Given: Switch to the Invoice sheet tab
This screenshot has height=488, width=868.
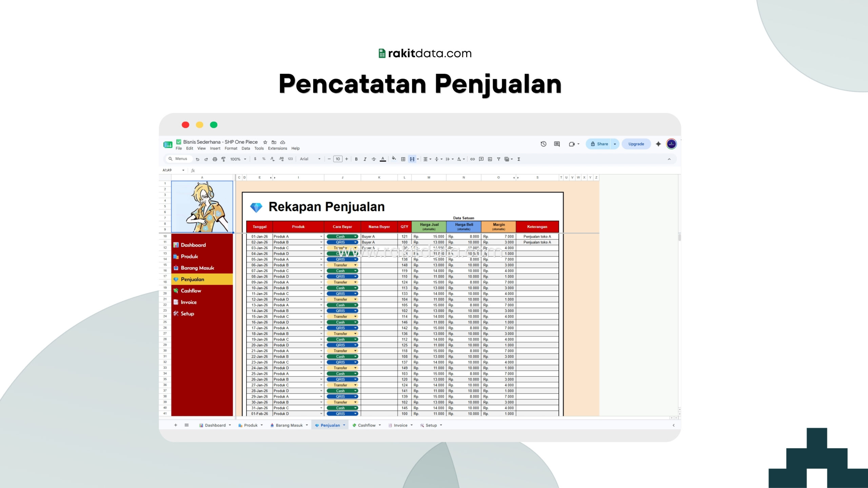Looking at the screenshot, I should point(400,425).
